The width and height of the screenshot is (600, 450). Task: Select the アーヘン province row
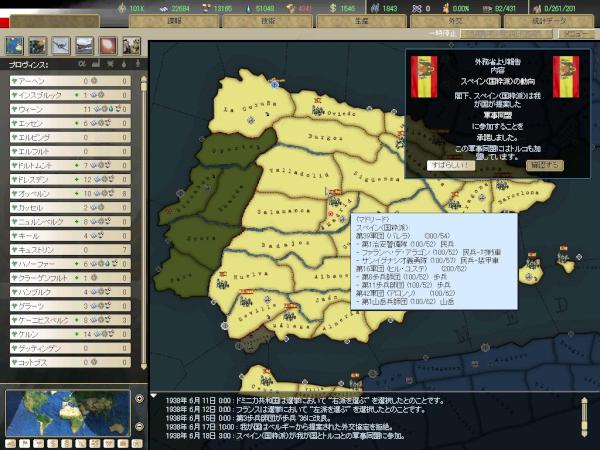[70, 81]
